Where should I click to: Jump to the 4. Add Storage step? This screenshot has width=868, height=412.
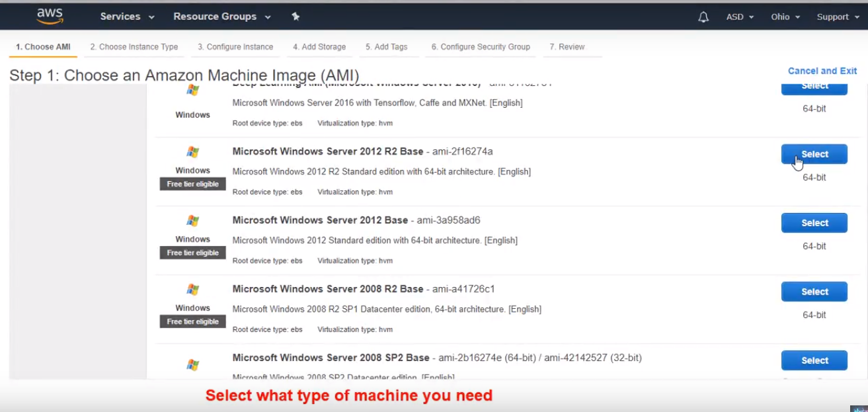pos(319,47)
